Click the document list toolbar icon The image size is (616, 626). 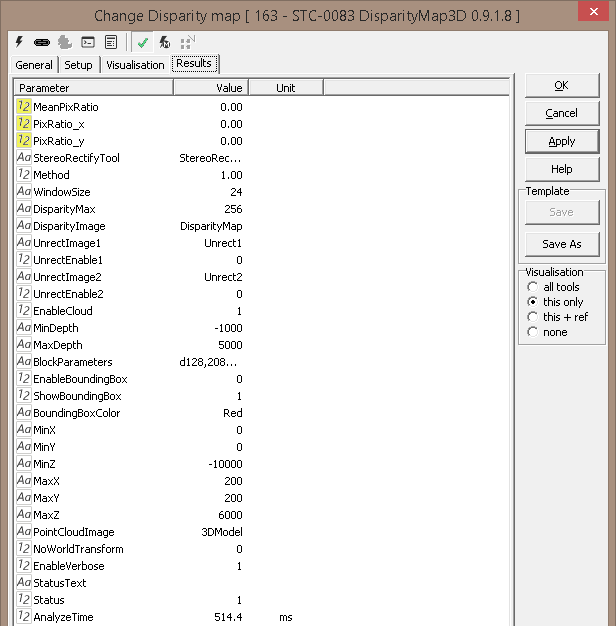point(111,42)
